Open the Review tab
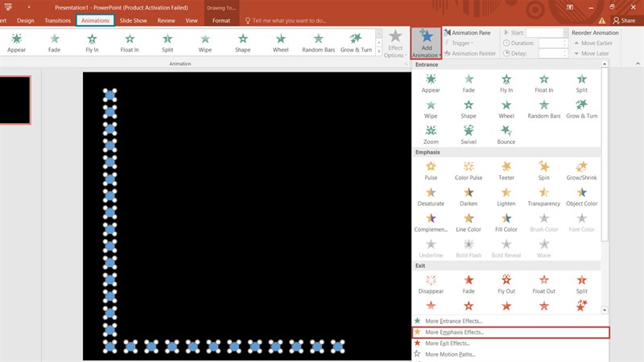 pos(166,21)
